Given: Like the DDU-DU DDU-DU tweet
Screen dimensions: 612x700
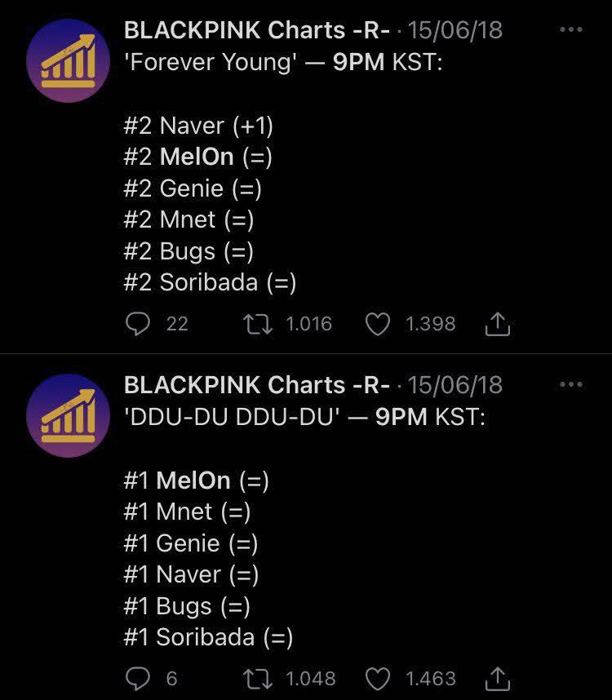Looking at the screenshot, I should 378,679.
